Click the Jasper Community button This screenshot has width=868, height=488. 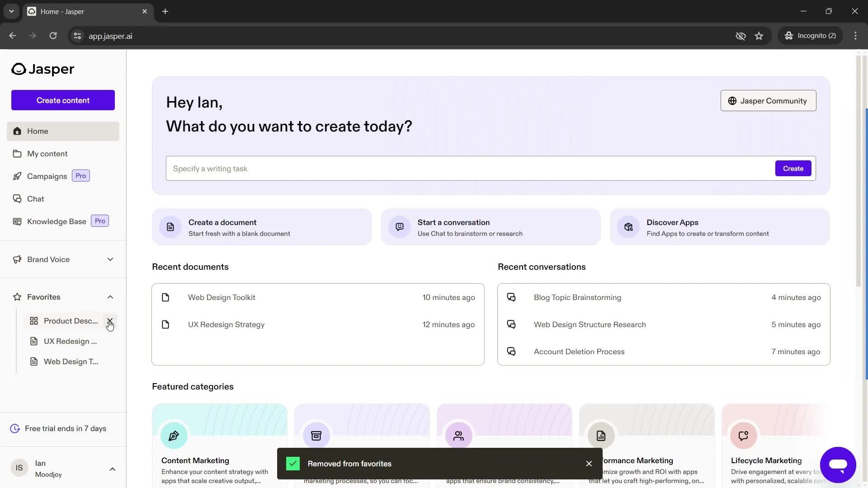tap(768, 101)
